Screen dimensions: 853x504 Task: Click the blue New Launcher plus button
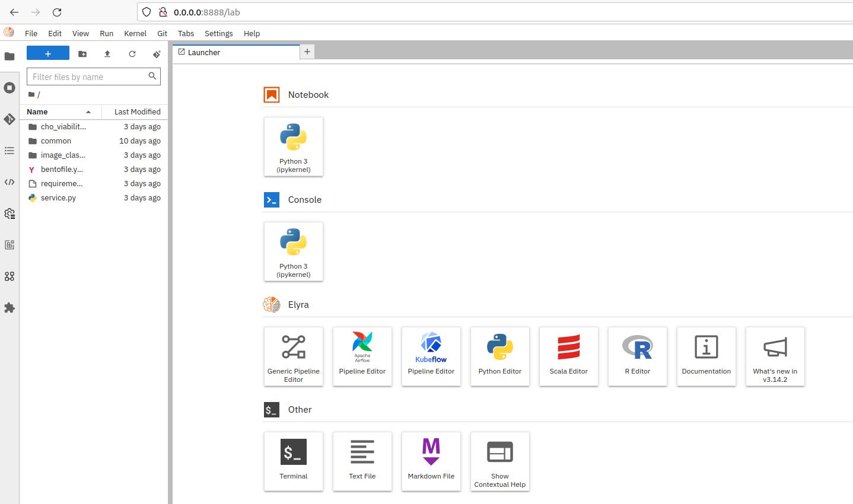click(48, 53)
